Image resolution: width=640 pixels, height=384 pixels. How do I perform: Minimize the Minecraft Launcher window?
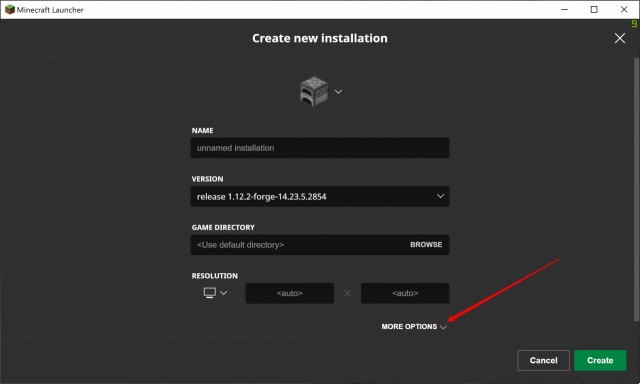point(564,9)
